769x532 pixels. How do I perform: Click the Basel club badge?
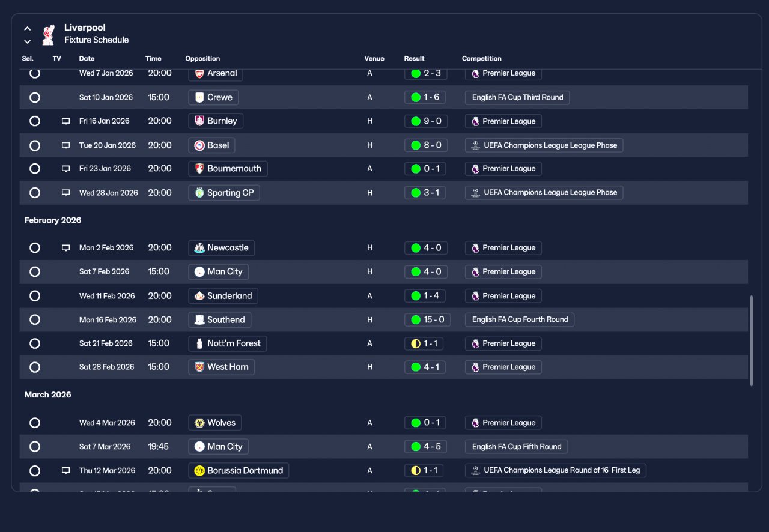click(199, 145)
